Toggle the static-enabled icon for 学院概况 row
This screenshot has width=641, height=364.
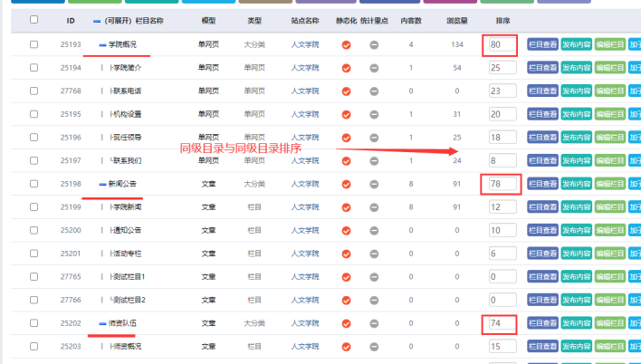346,44
